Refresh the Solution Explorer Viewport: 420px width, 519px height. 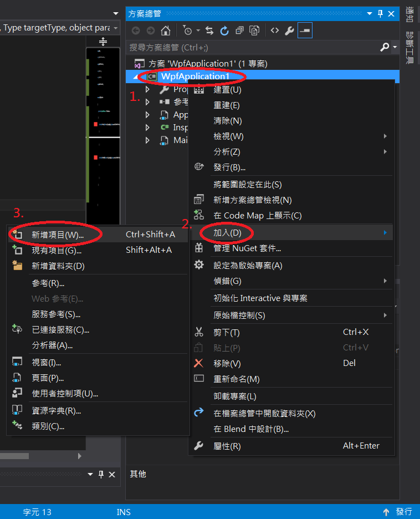(x=224, y=31)
